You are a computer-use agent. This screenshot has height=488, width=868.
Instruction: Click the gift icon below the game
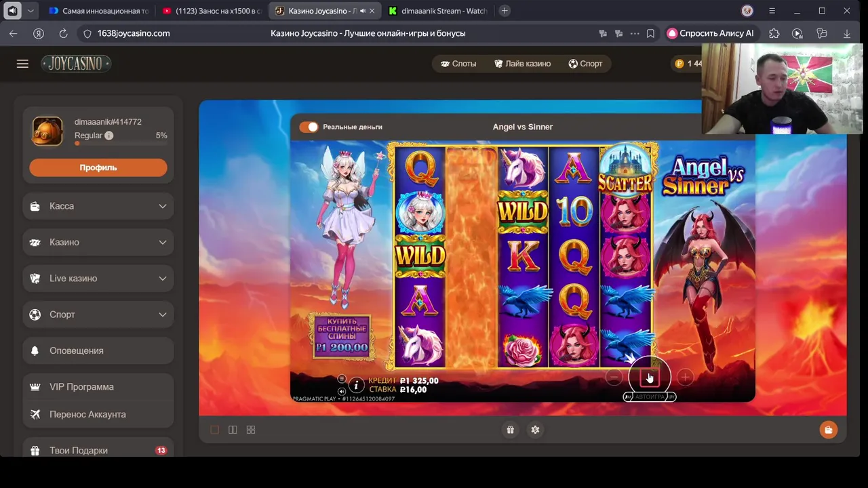510,430
